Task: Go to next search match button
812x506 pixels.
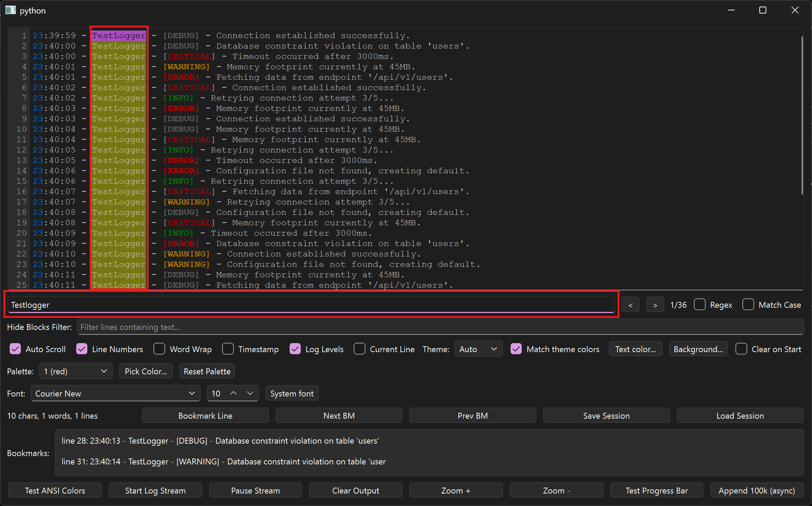Action: coord(655,305)
